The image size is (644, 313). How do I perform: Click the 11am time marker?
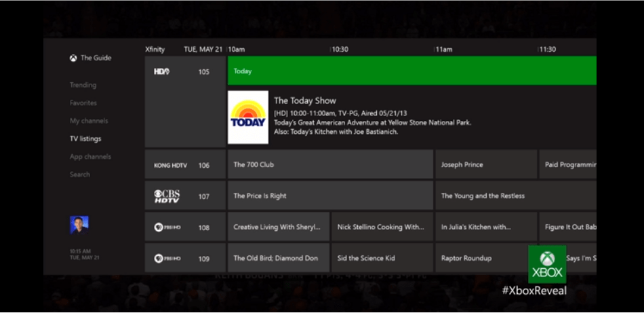coord(444,50)
